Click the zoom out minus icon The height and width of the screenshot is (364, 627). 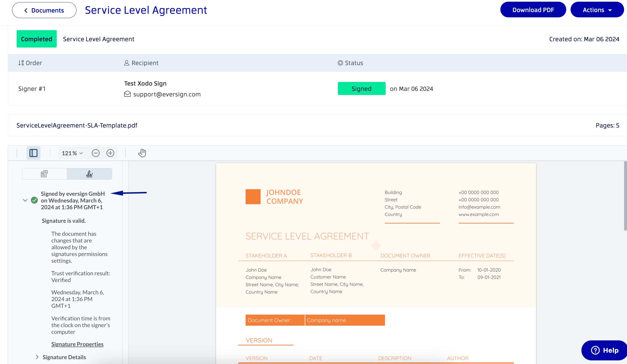click(x=95, y=153)
